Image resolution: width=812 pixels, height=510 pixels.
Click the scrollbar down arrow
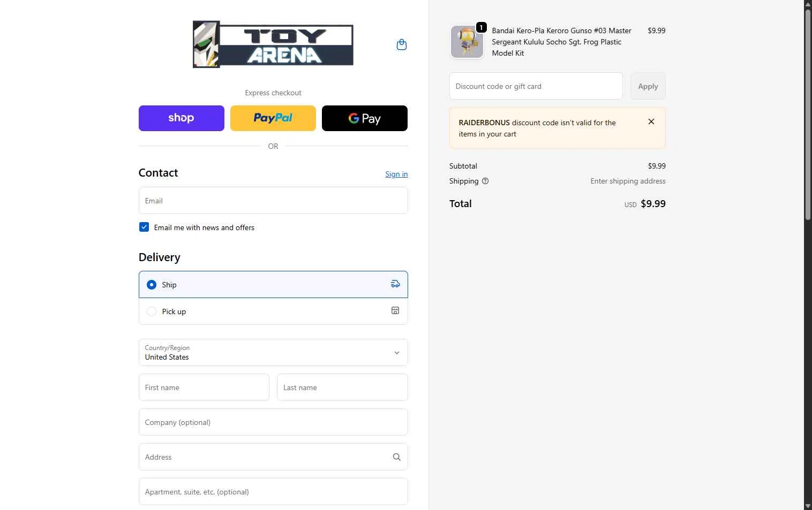[x=808, y=506]
